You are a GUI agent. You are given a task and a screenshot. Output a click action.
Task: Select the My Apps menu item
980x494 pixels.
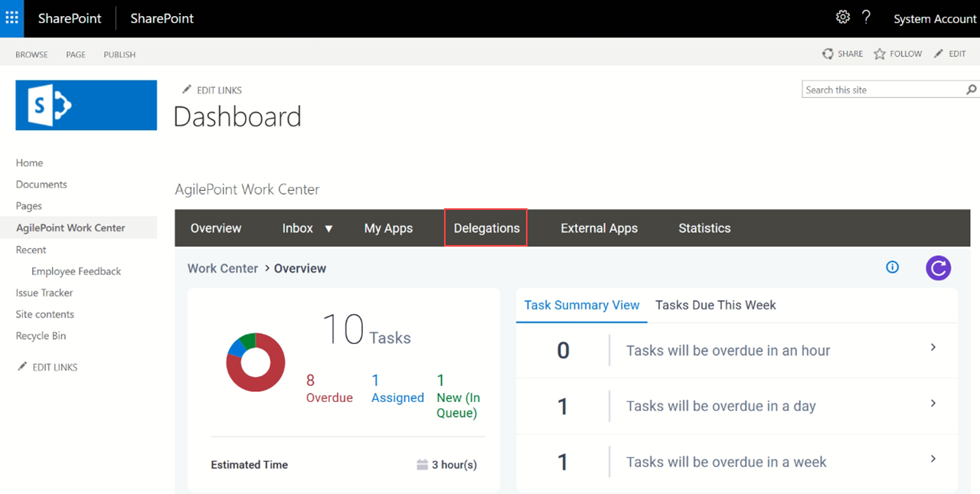click(388, 228)
